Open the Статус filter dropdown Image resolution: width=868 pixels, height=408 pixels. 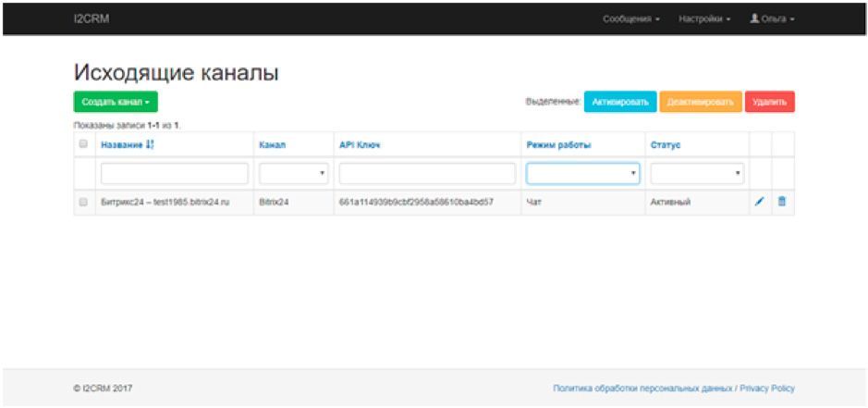(x=698, y=173)
